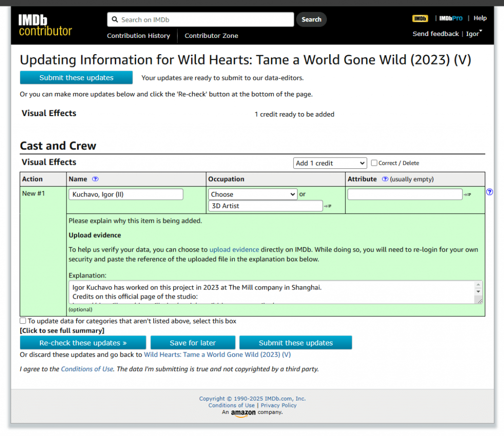The image size is (504, 436).
Task: Click the empty Attribute input field
Action: click(405, 194)
